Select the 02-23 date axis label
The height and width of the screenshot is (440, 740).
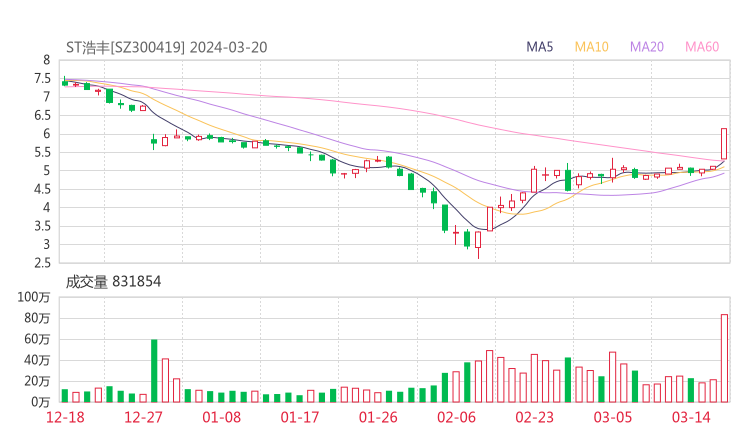tap(534, 417)
